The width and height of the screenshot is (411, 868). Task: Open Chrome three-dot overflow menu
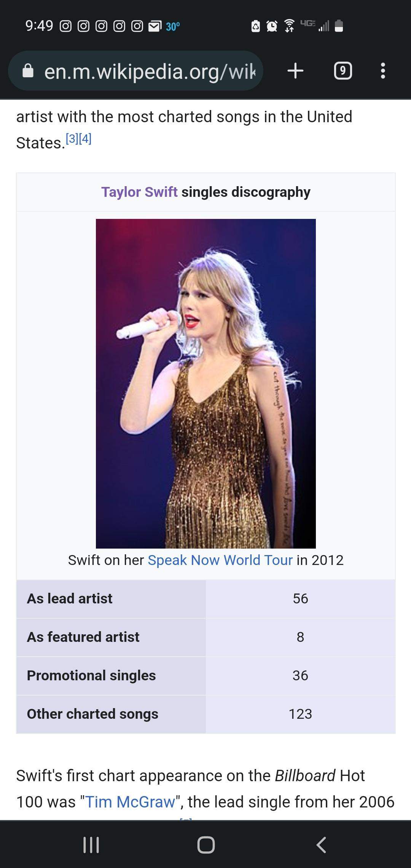pos(383,71)
